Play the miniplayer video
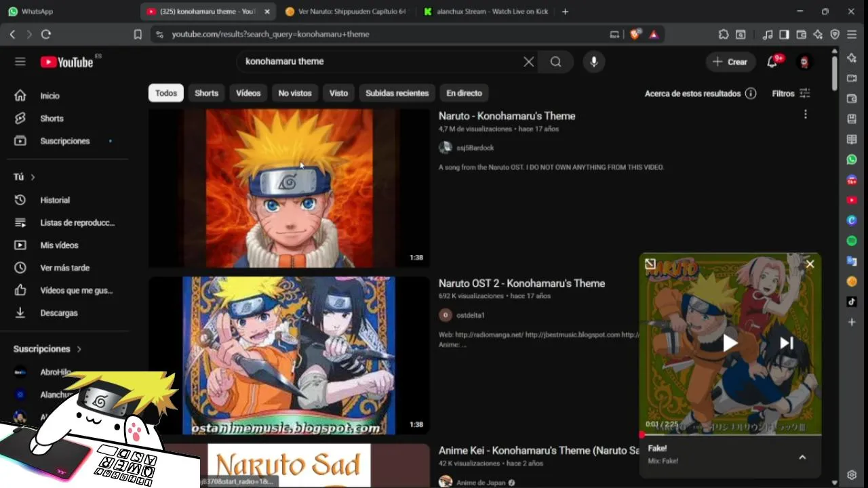Image resolution: width=868 pixels, height=488 pixels. (730, 343)
